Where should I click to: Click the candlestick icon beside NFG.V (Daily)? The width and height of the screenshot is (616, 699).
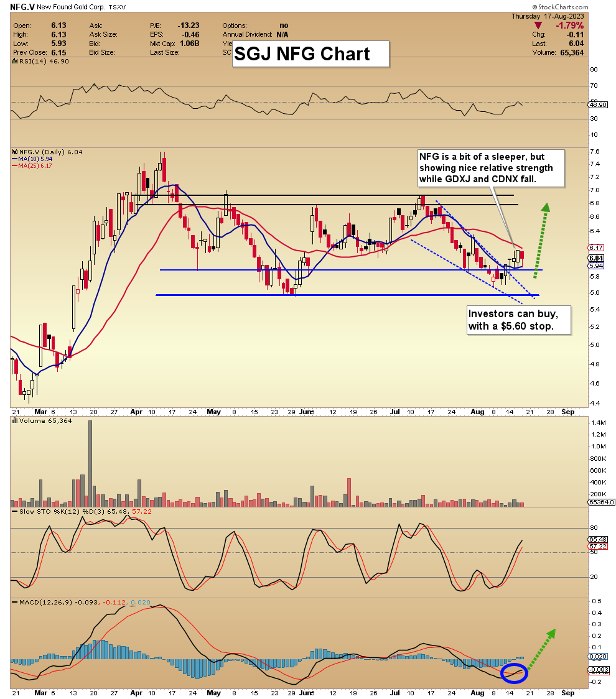[15, 152]
